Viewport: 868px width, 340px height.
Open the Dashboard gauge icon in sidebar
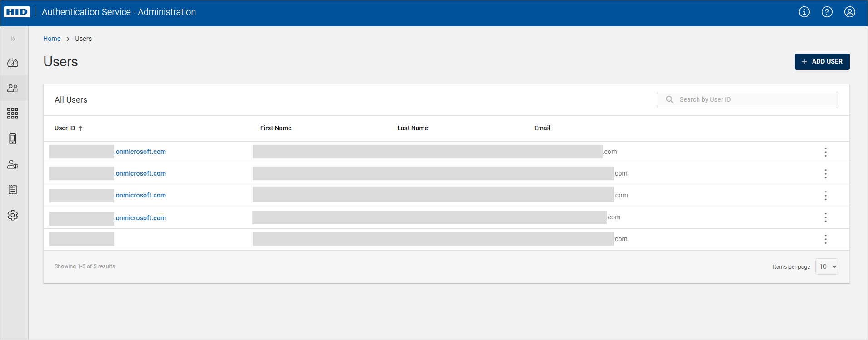click(13, 63)
